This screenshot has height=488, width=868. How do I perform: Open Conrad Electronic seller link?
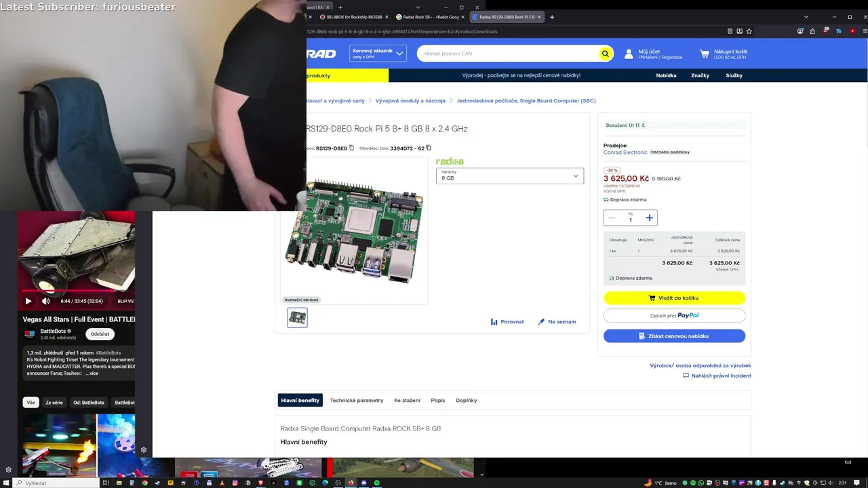[625, 152]
